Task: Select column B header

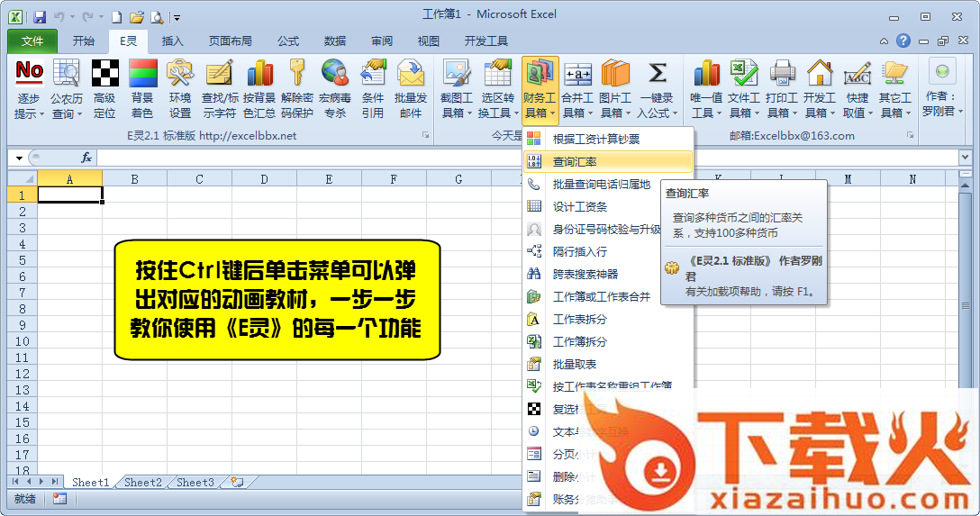Action: (134, 179)
